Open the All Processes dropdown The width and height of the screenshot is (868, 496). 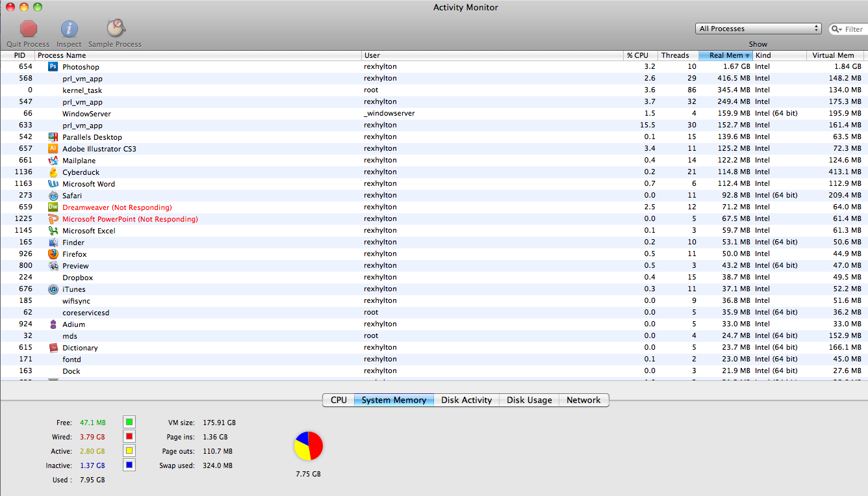(758, 29)
